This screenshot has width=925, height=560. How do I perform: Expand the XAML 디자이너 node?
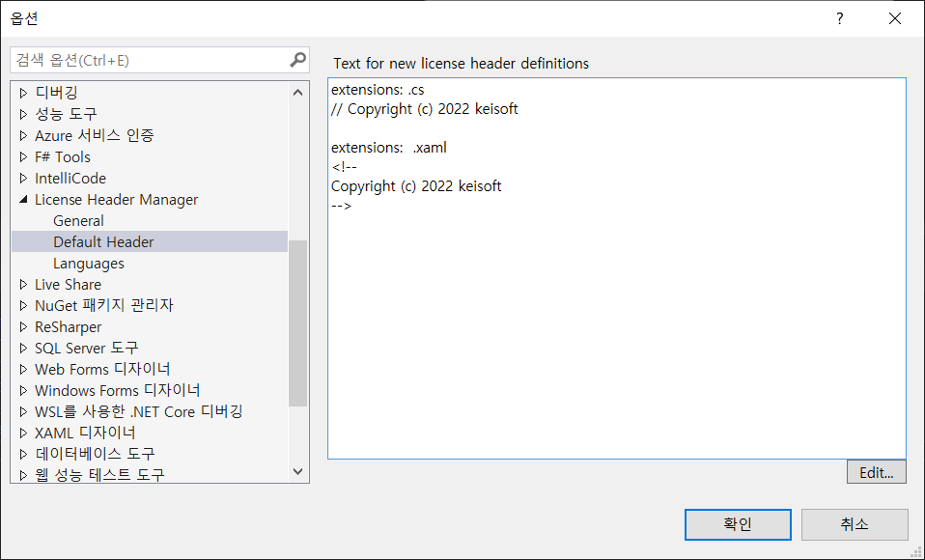[23, 433]
